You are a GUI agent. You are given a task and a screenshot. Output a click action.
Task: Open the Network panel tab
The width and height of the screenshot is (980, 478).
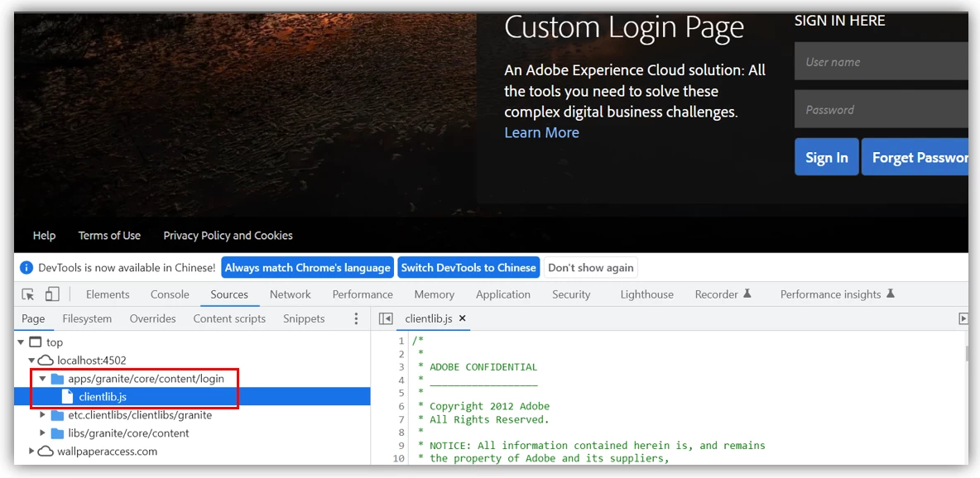[290, 294]
